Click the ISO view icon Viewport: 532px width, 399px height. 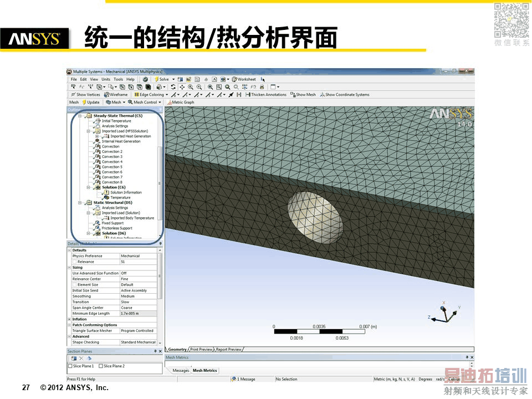pyautogui.click(x=244, y=87)
